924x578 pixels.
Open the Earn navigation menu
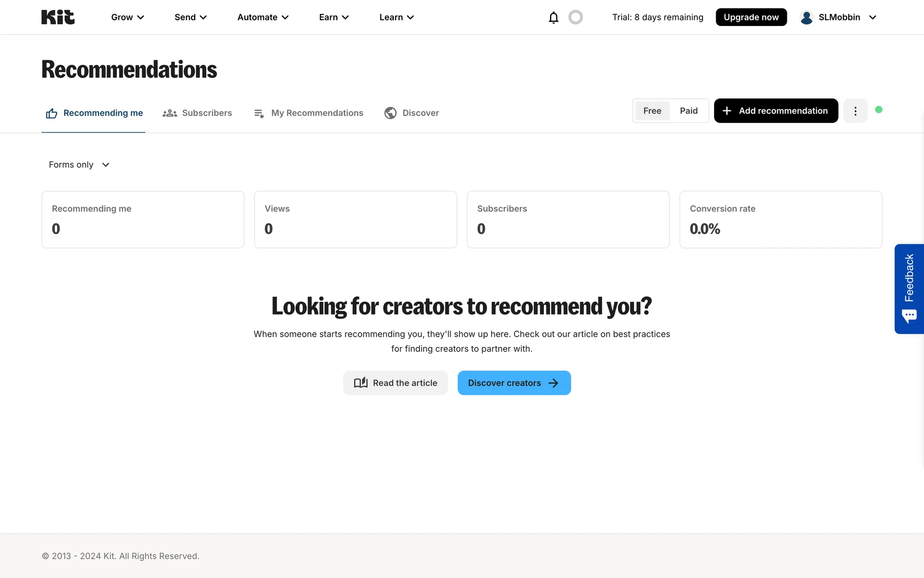click(334, 17)
